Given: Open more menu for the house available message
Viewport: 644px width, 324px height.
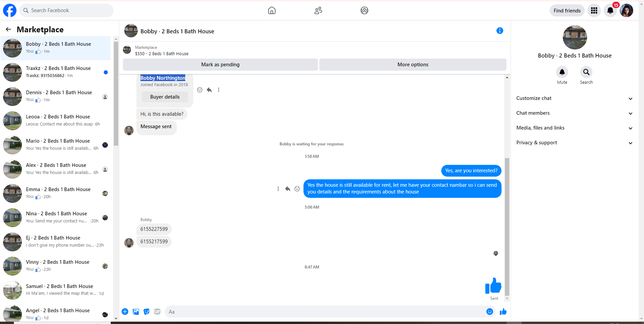Looking at the screenshot, I should pyautogui.click(x=278, y=189).
